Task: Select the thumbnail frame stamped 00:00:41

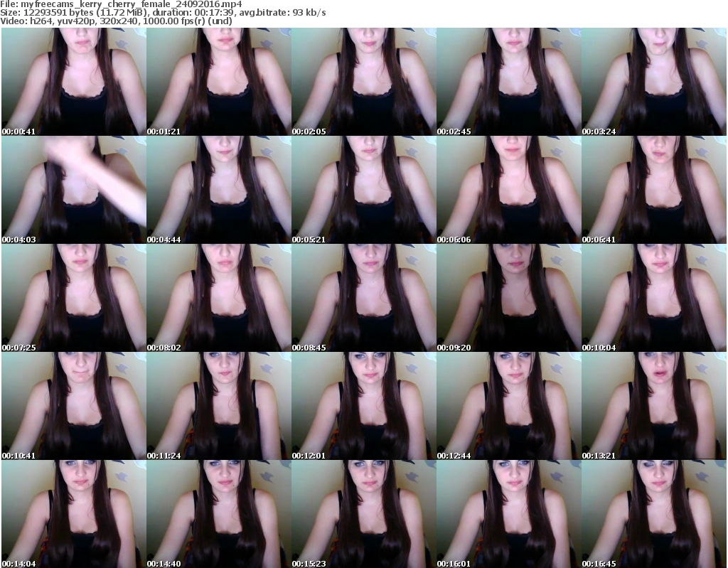Action: coord(74,82)
